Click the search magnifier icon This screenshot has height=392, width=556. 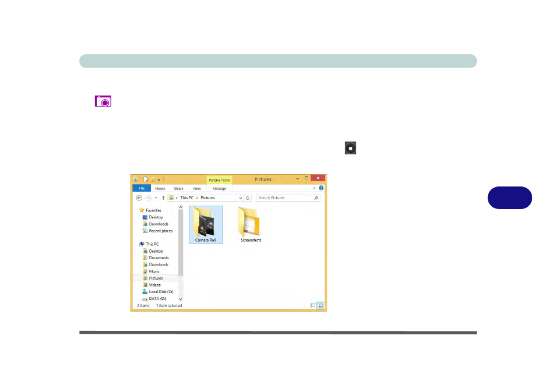(x=316, y=198)
